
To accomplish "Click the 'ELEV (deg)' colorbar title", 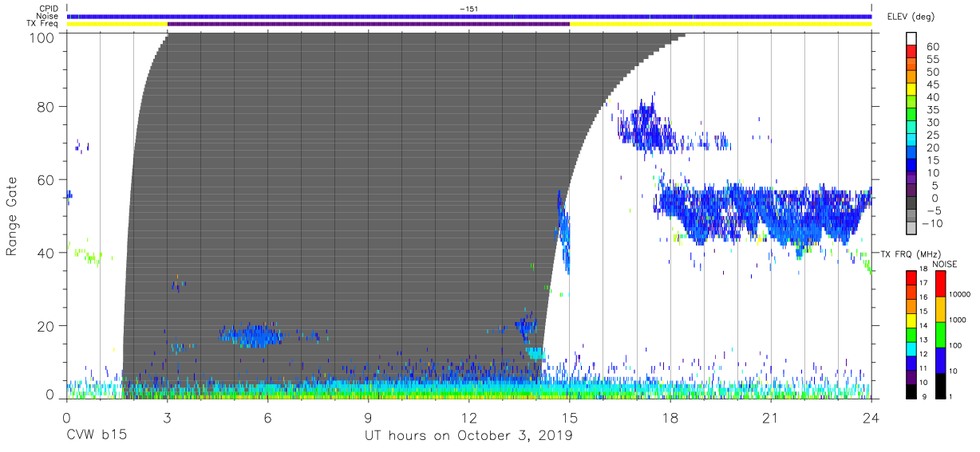I will (911, 17).
